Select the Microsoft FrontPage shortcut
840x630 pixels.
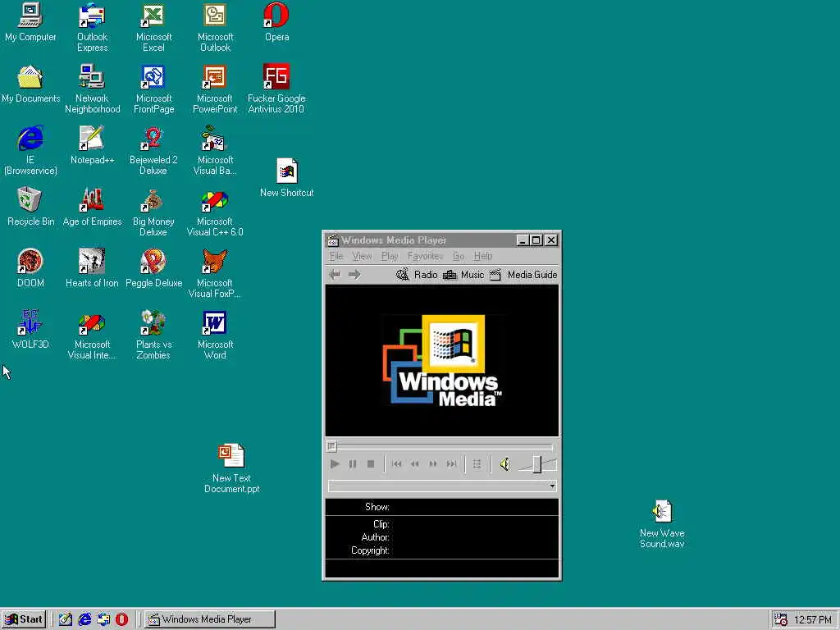click(153, 89)
